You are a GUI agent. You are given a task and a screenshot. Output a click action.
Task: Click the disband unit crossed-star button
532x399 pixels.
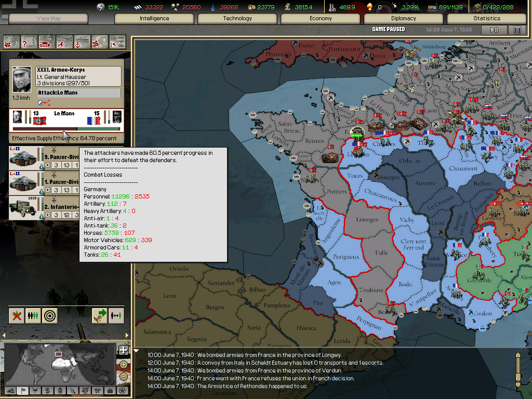[17, 316]
